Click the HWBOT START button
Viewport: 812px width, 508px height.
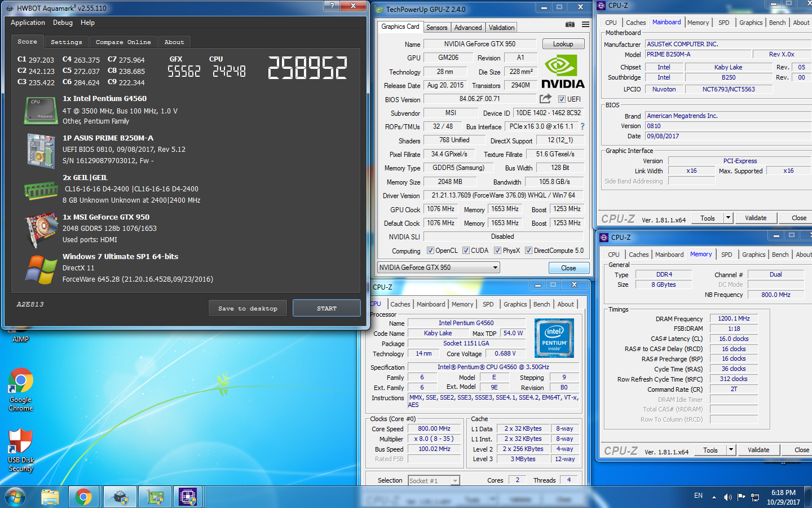point(326,308)
